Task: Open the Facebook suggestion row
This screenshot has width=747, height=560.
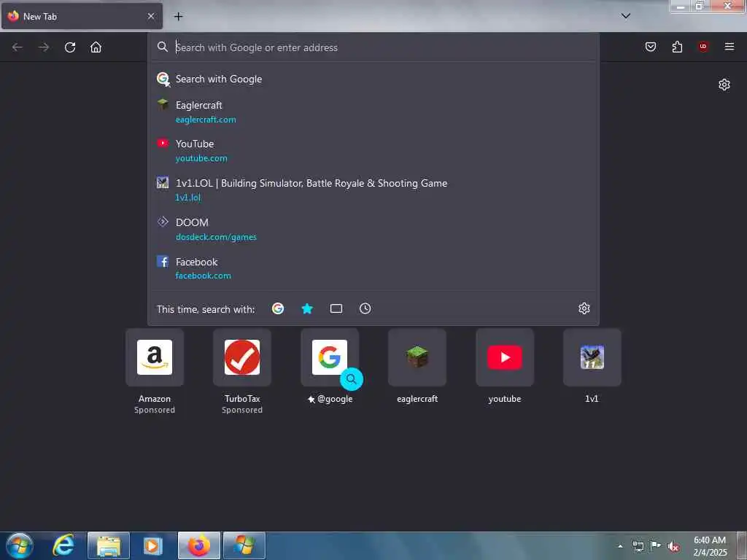Action: [373, 268]
